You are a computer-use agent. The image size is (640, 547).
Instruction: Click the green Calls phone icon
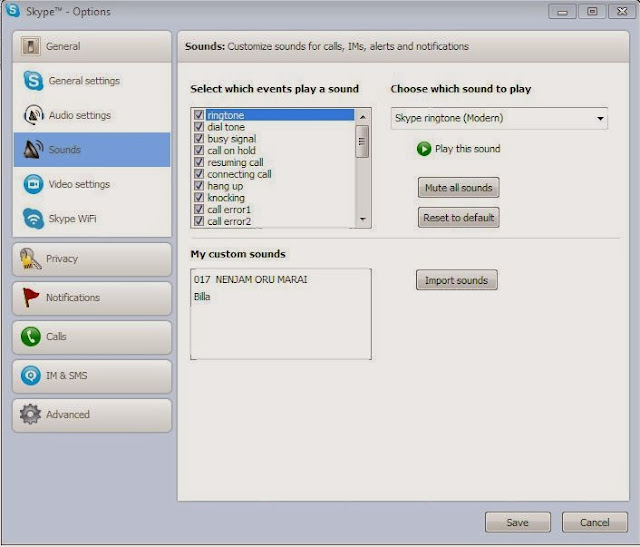click(x=31, y=336)
